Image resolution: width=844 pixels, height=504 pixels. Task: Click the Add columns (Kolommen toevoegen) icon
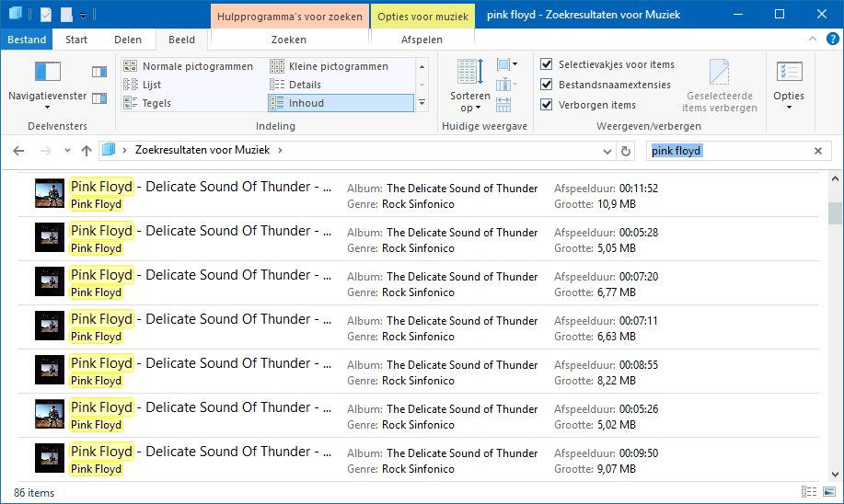(x=507, y=85)
